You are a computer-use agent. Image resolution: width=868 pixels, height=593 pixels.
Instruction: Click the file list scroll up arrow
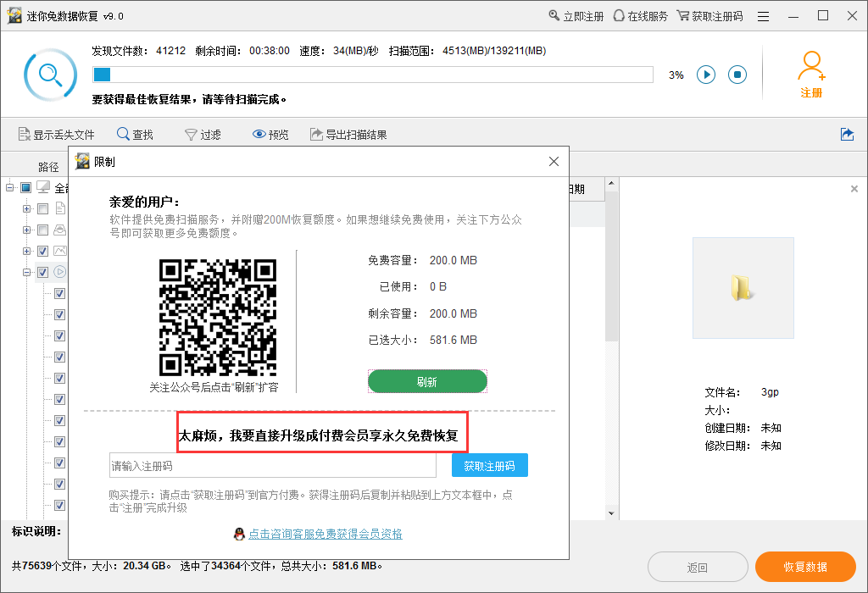611,183
